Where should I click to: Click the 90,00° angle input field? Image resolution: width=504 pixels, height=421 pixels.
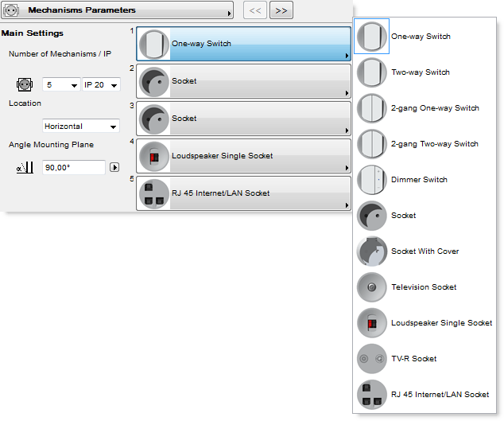[x=73, y=168]
